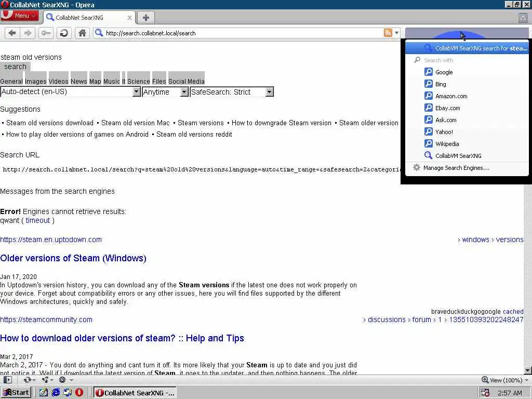Search with Amazon.com engine
Viewport: 532px width, 399px height.
467,96
